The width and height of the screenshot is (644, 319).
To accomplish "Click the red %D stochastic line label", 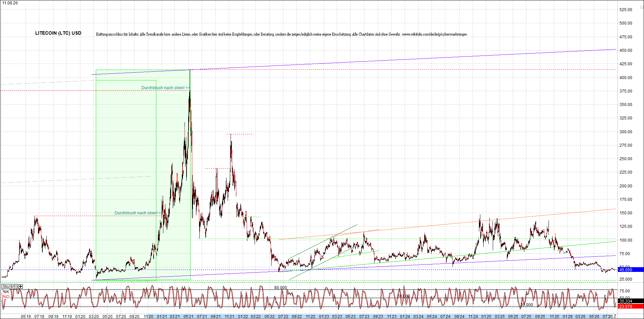I will (6, 297).
